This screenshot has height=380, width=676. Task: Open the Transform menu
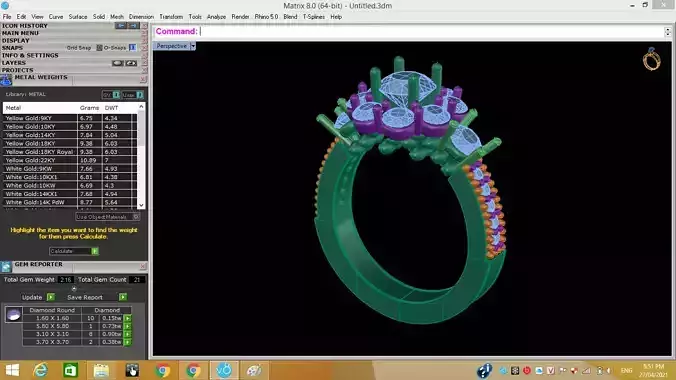pyautogui.click(x=171, y=17)
